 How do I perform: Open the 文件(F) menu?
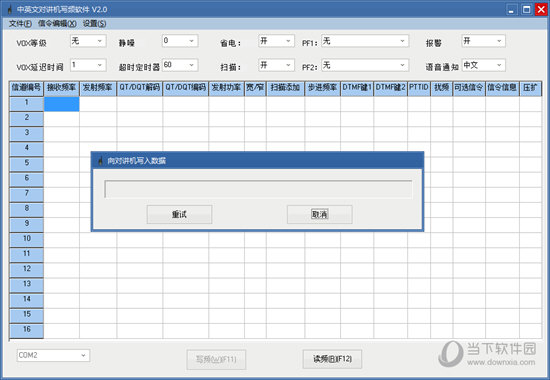[20, 24]
